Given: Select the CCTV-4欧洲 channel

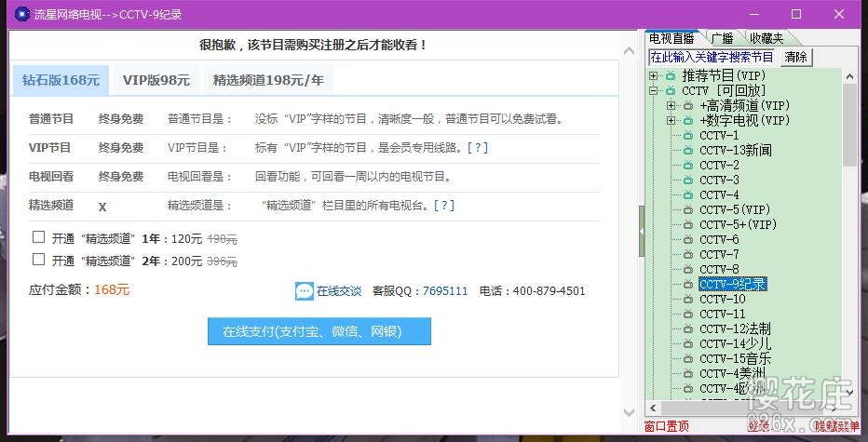Looking at the screenshot, I should [732, 389].
